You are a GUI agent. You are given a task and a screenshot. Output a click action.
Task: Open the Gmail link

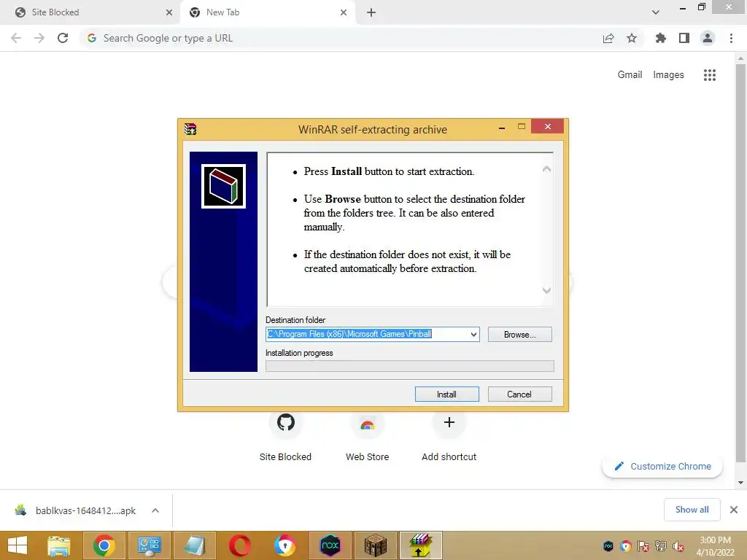click(x=630, y=75)
